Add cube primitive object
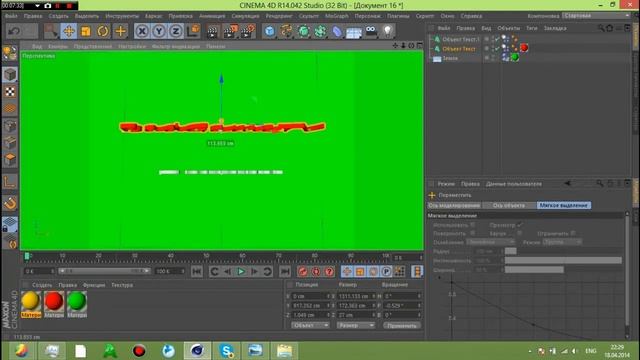640x360 pixels. (x=269, y=31)
